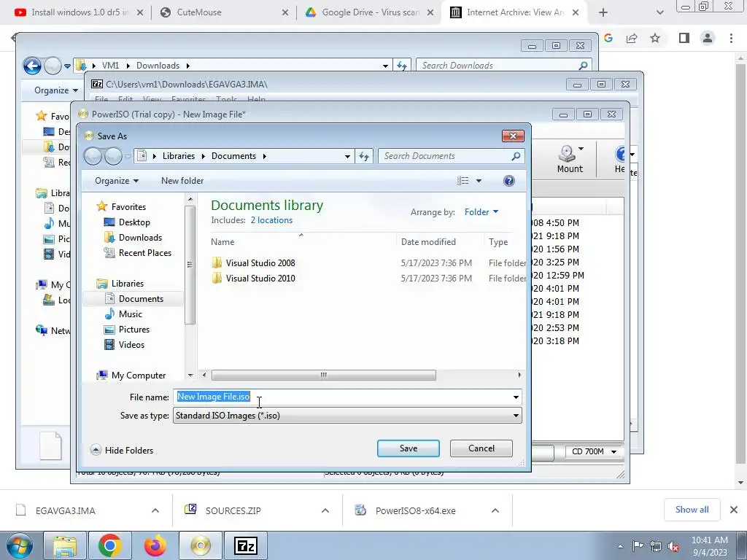Select Visual Studio 2008 folder

coord(260,262)
